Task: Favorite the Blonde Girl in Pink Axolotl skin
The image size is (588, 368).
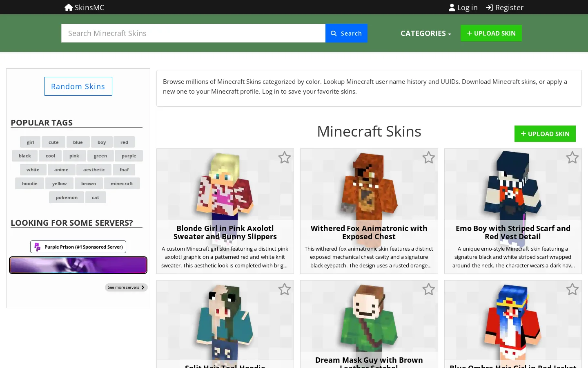Action: 285,157
